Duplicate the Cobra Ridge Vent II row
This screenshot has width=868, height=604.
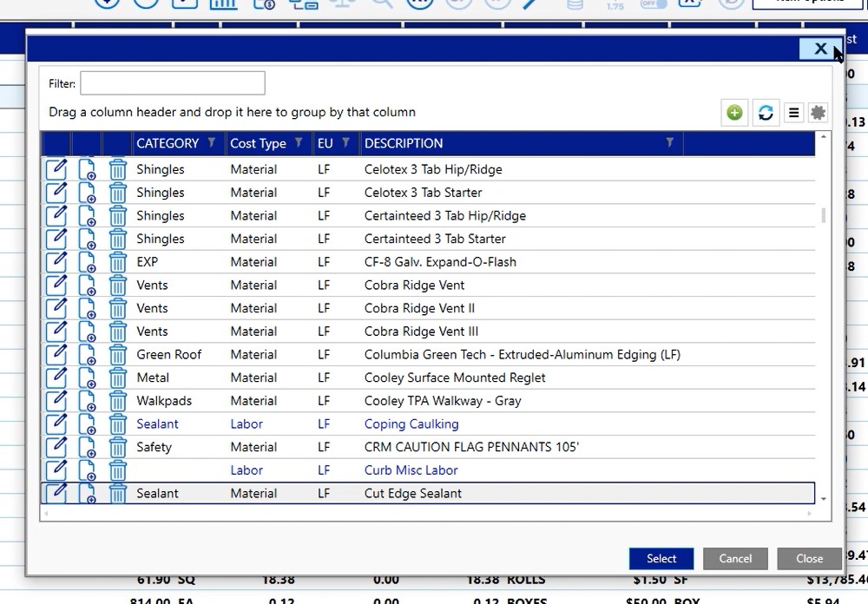(87, 308)
